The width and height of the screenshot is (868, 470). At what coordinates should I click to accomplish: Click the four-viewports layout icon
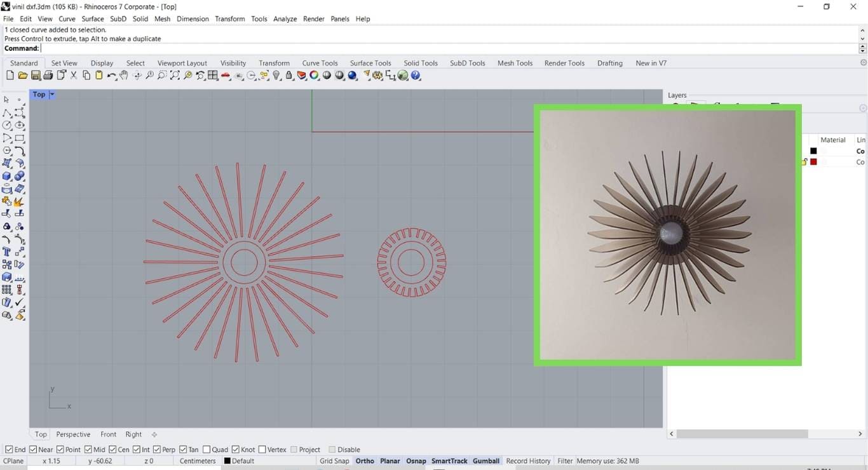[213, 76]
